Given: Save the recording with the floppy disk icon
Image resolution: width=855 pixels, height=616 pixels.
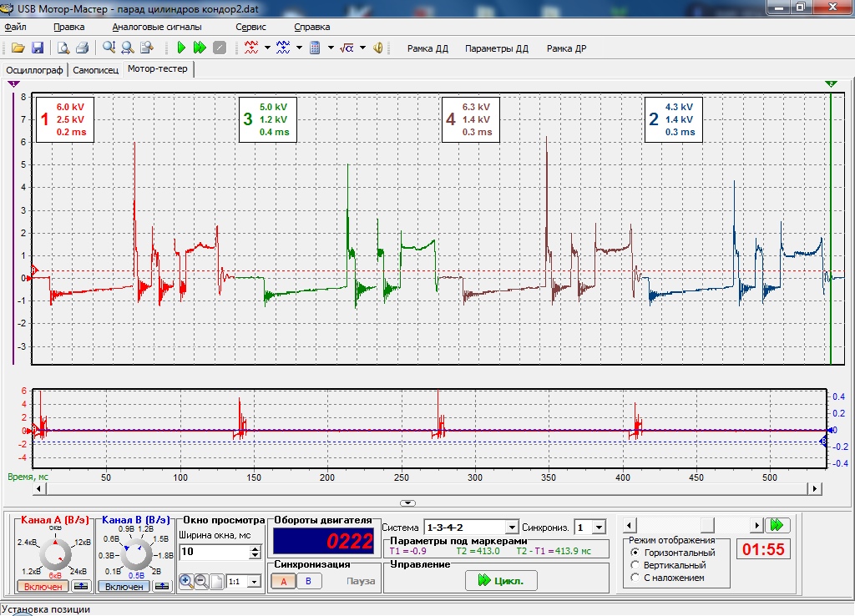Looking at the screenshot, I should [37, 48].
